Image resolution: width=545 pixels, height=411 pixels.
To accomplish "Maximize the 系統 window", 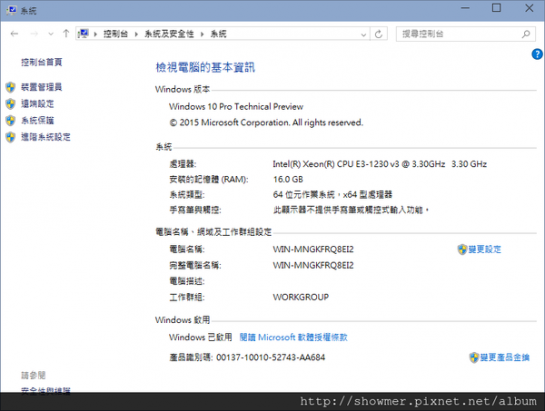I will tap(496, 8).
